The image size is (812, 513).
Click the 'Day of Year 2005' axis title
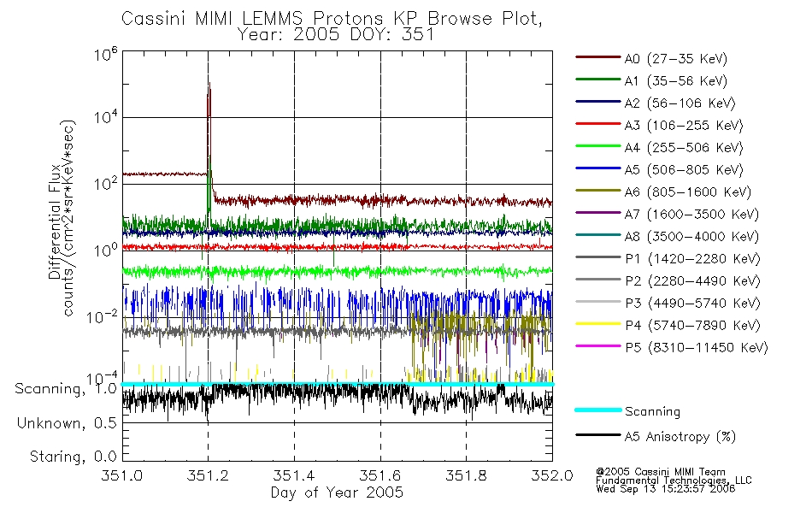(x=337, y=492)
